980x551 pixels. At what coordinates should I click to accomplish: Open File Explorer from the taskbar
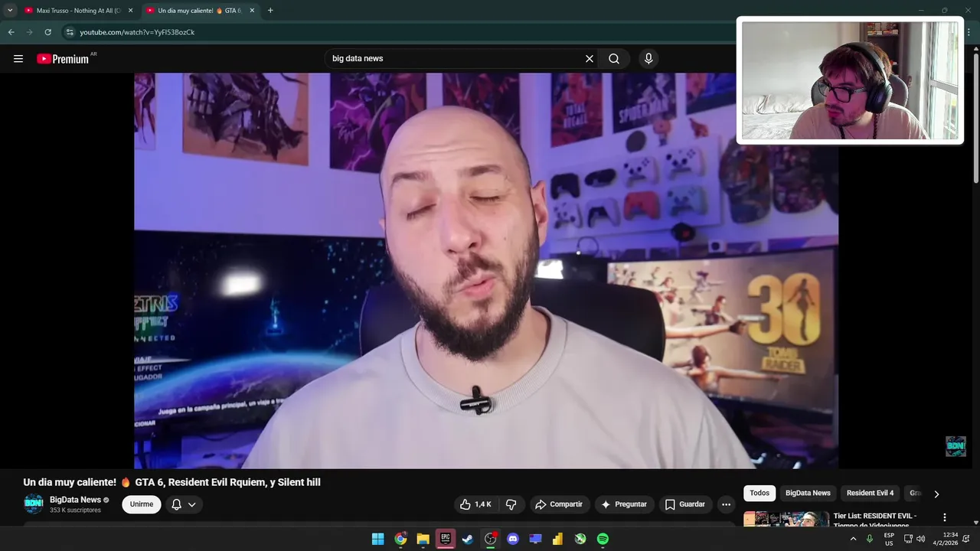coord(423,539)
